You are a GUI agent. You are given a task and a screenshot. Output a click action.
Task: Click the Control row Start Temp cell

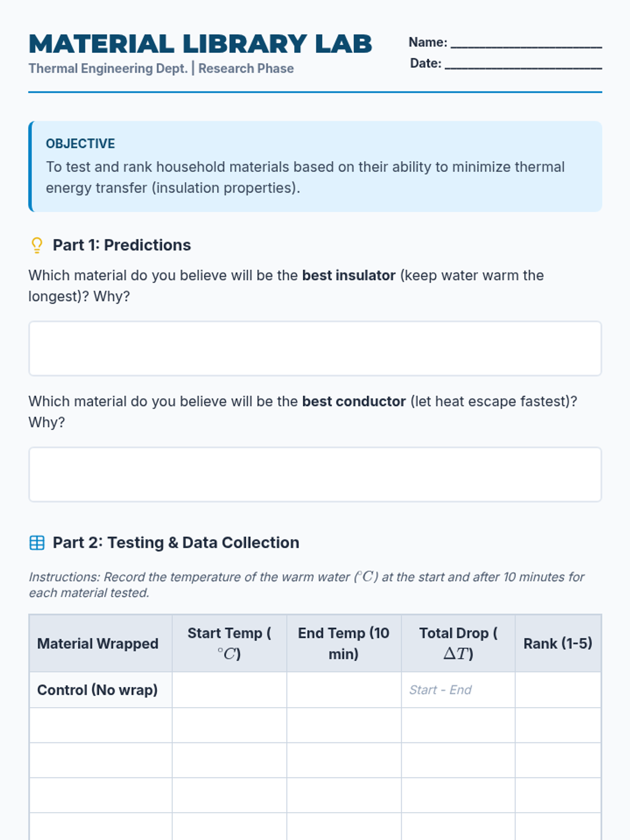click(229, 690)
